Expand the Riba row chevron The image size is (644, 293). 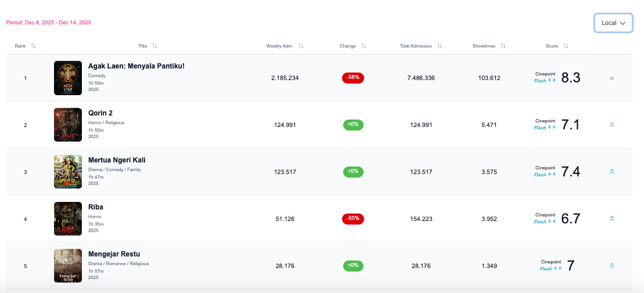[x=611, y=219]
